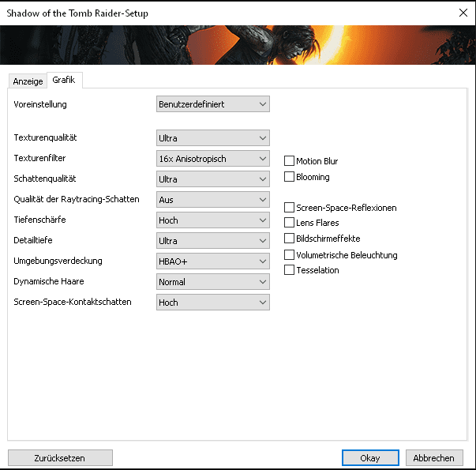Open the Detailtiefe dropdown
Viewport: 476px width, 470px height.
click(x=213, y=241)
